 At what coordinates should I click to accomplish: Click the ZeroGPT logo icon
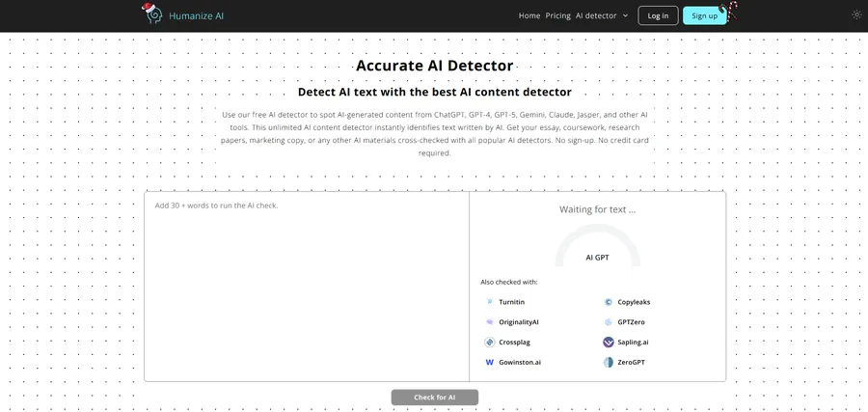[608, 363]
